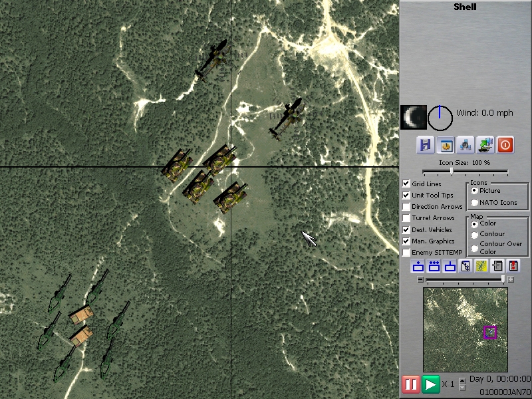The height and width of the screenshot is (399, 532).
Task: Click the red Exit shell icon
Action: click(x=505, y=145)
